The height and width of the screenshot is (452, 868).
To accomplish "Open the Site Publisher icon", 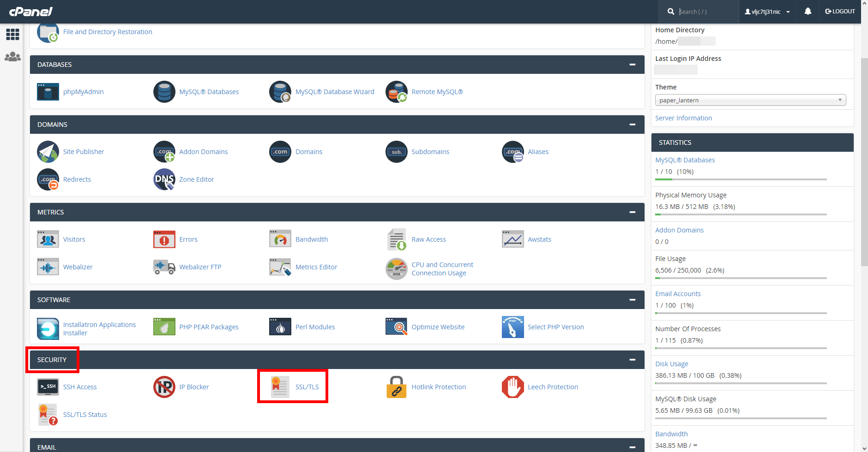I will 48,152.
